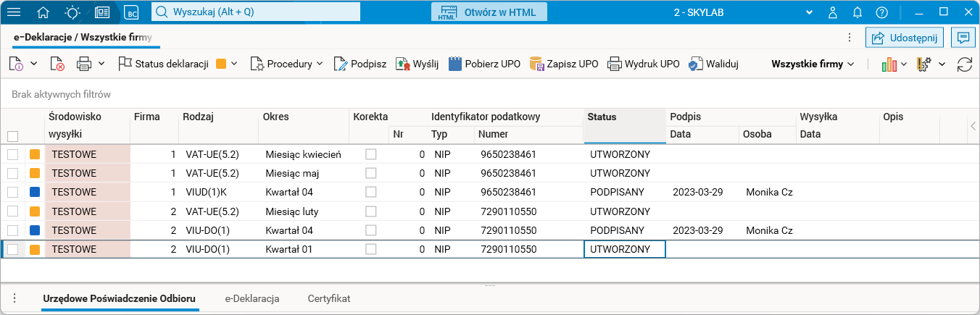This screenshot has width=980, height=315.
Task: Click the three-dot options near Udostępnij
Action: (x=850, y=38)
